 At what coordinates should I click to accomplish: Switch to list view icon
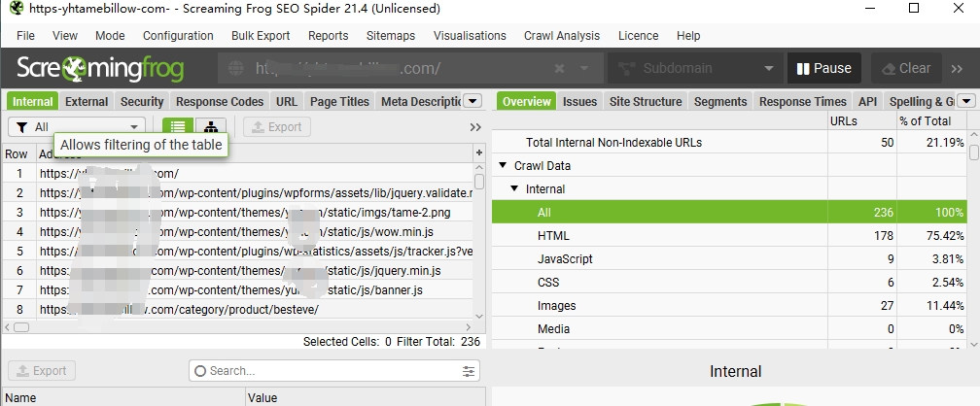pyautogui.click(x=178, y=127)
